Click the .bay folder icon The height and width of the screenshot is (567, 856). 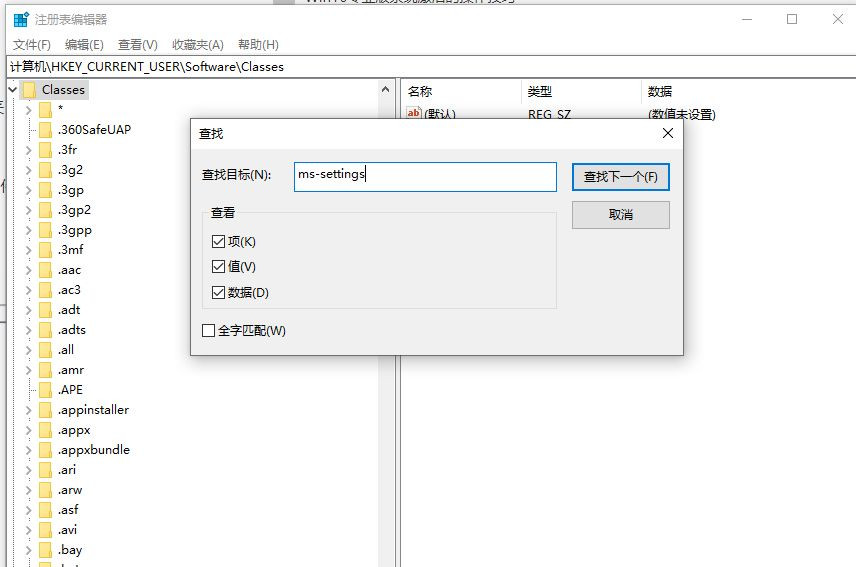(46, 550)
